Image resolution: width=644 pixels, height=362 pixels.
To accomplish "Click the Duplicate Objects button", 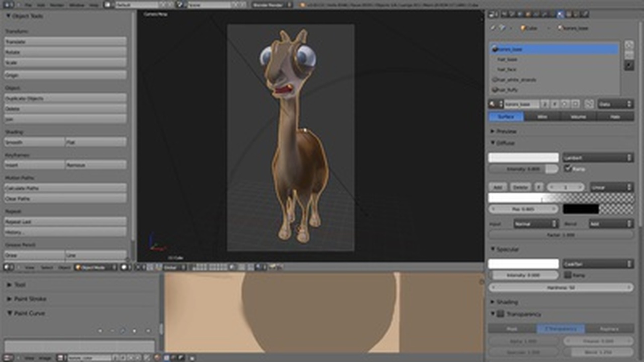I will point(65,99).
